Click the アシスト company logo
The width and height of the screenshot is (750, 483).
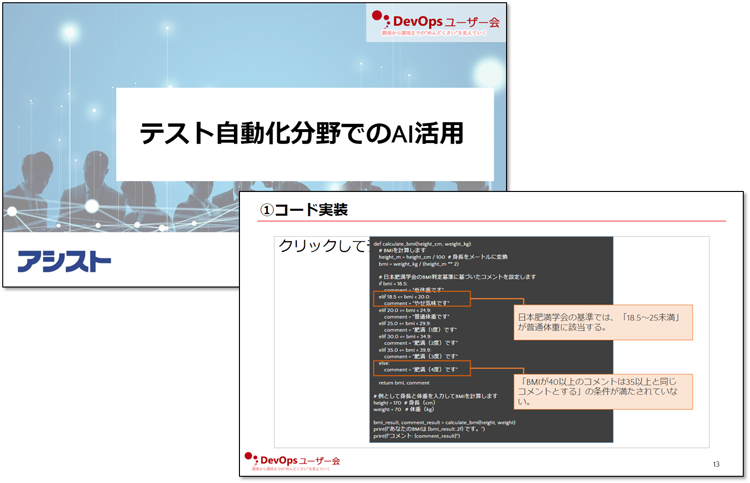click(x=64, y=262)
